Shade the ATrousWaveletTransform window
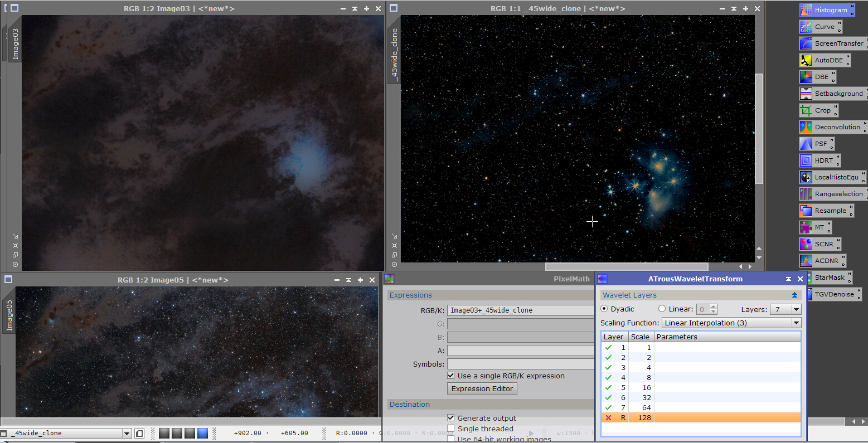Screen dimensions: 868x443 point(788,279)
